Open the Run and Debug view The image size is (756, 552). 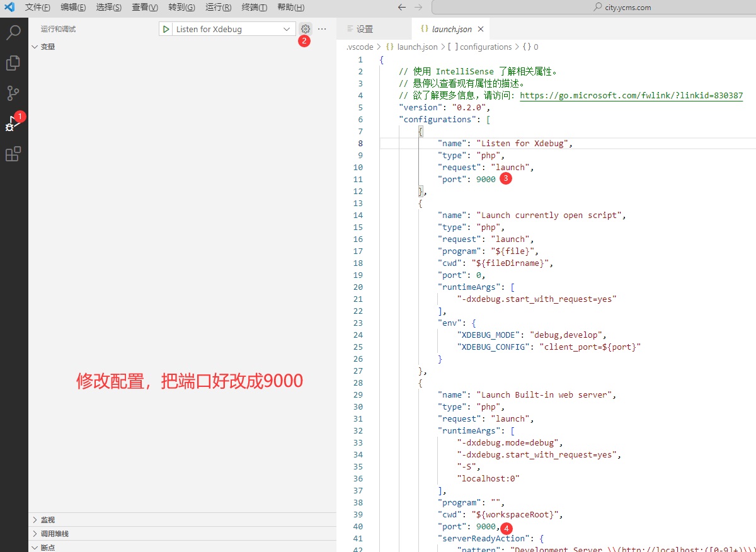pos(12,124)
